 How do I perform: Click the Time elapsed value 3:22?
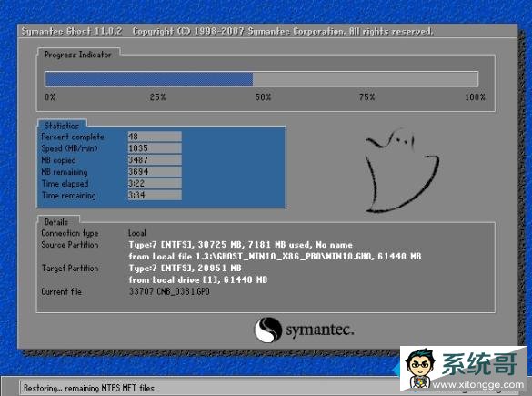[x=155, y=183]
